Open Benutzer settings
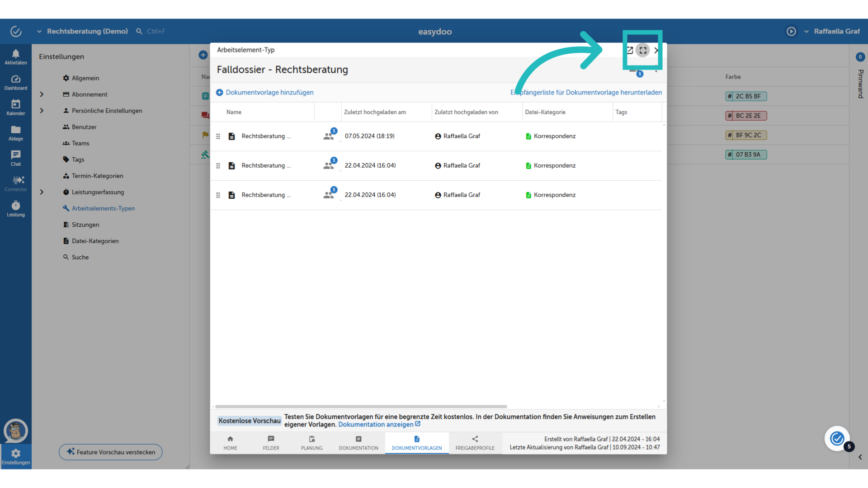Viewport: 868px width, 488px height. (x=80, y=127)
